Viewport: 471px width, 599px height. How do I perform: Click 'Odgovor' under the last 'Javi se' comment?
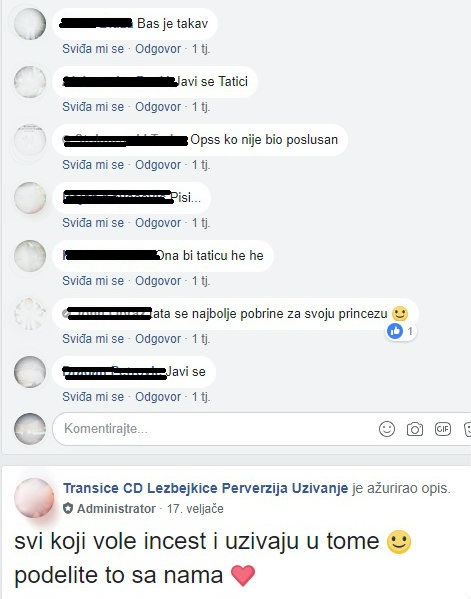158,397
